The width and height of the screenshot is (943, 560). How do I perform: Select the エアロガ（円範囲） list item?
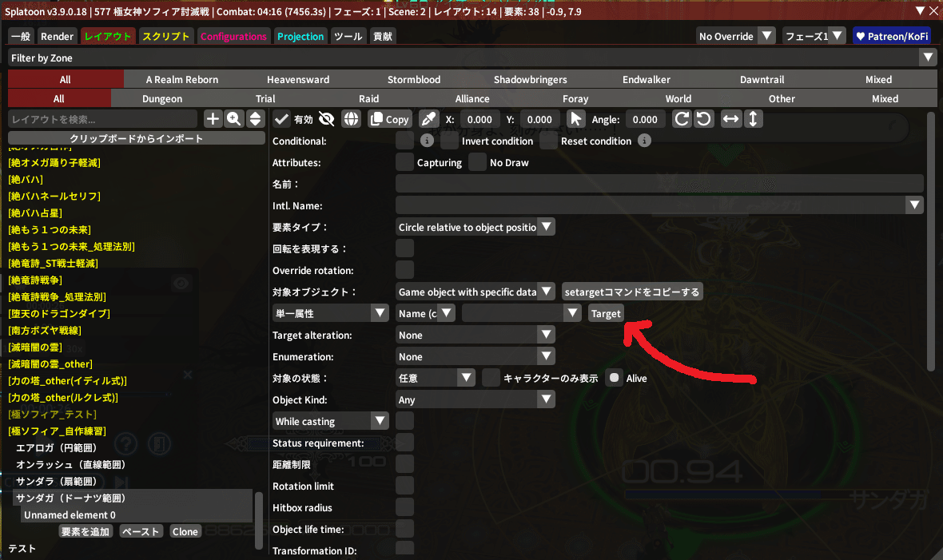[57, 447]
